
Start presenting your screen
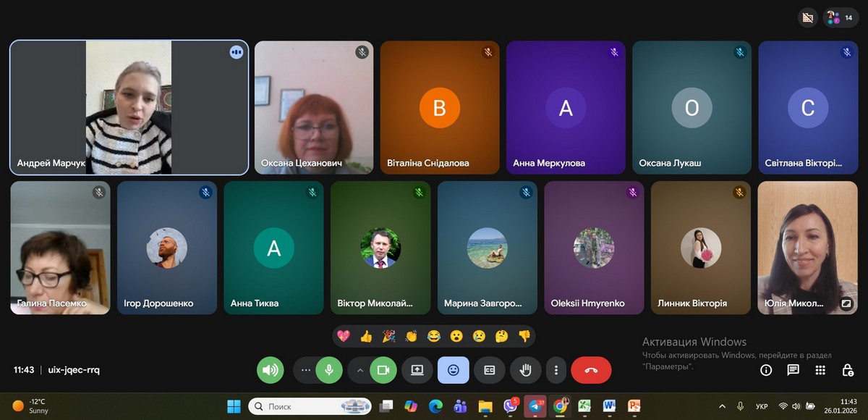tap(417, 370)
